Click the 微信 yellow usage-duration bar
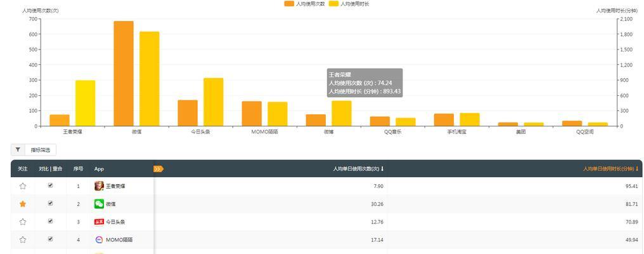The height and width of the screenshot is (254, 644). coord(149,79)
